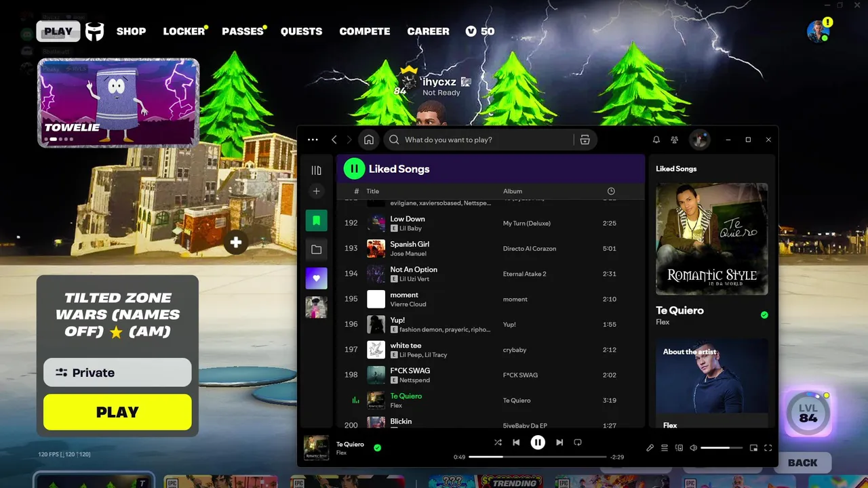The width and height of the screenshot is (868, 488).
Task: Pause Liked Songs with green header button
Action: (x=354, y=169)
